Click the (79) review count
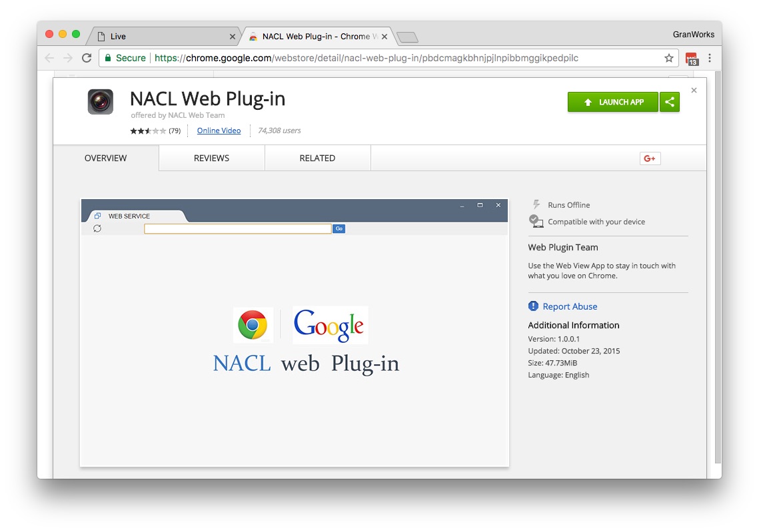The height and width of the screenshot is (532, 759). [x=175, y=131]
